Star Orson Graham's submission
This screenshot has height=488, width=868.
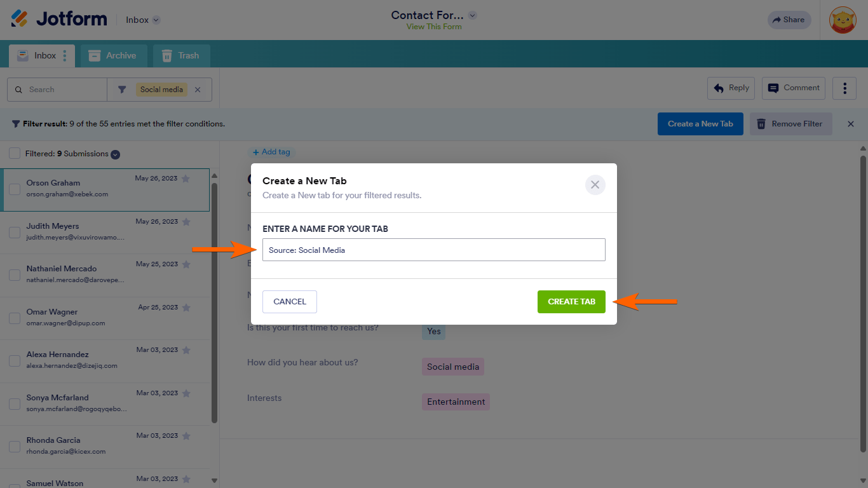tap(186, 179)
